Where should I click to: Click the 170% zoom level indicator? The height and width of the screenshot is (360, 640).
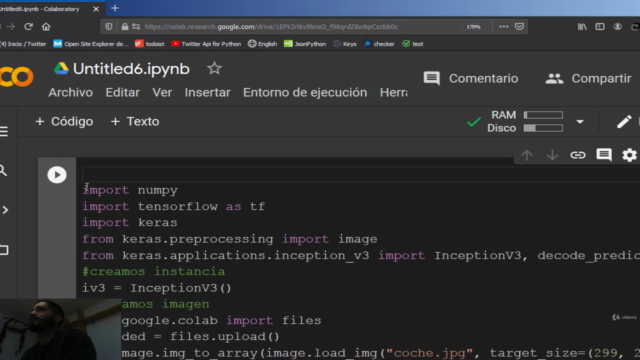(x=473, y=27)
